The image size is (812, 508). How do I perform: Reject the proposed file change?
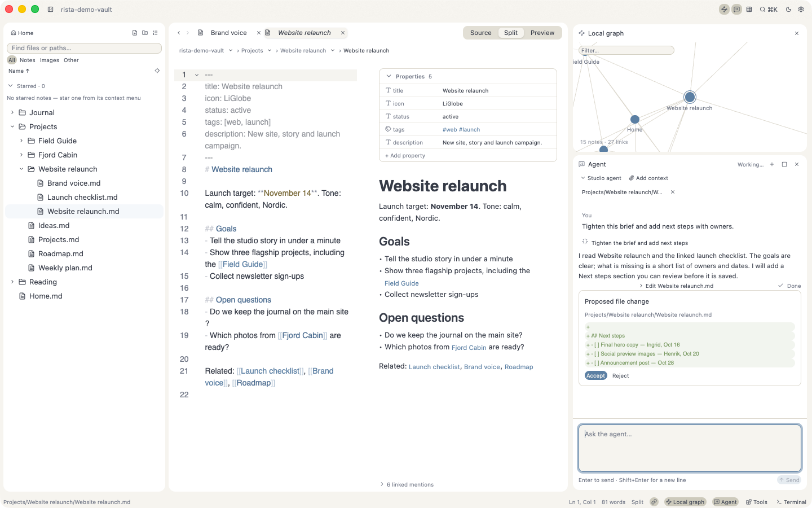click(x=620, y=375)
